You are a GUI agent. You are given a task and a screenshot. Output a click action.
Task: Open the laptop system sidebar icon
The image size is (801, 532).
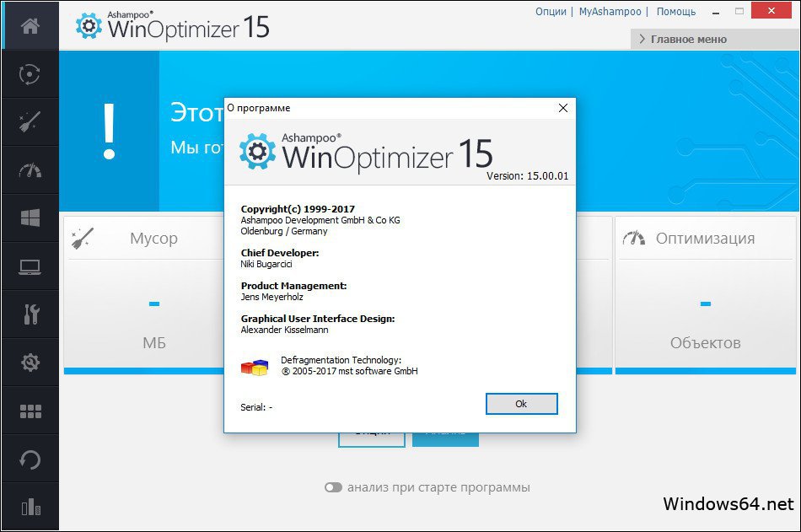[x=30, y=266]
